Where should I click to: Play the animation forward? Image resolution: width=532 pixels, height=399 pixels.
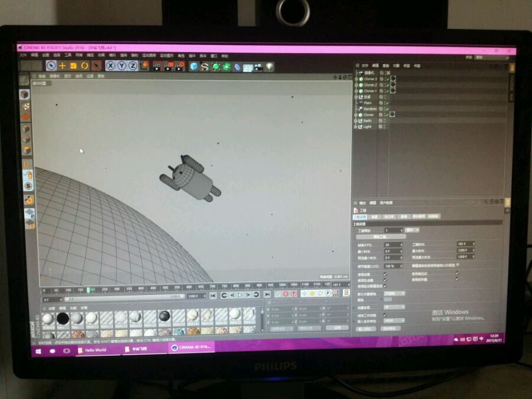tap(240, 295)
